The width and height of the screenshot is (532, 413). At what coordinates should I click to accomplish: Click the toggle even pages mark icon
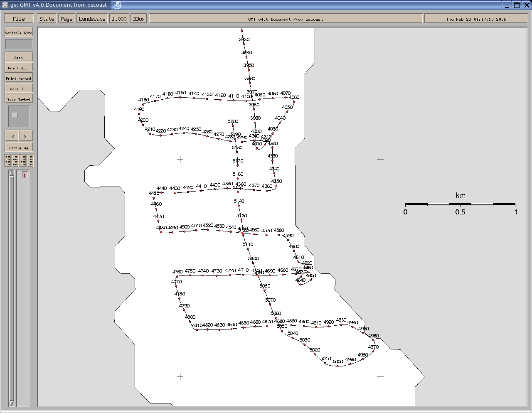click(15, 160)
